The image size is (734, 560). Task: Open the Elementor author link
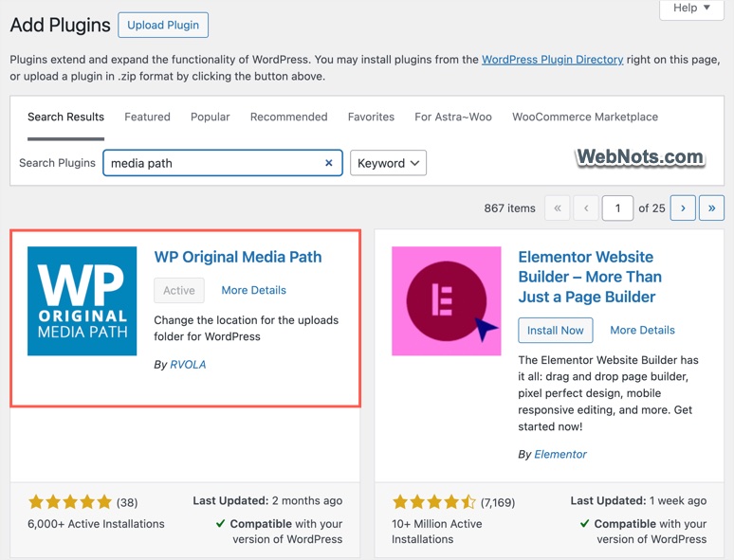point(560,454)
